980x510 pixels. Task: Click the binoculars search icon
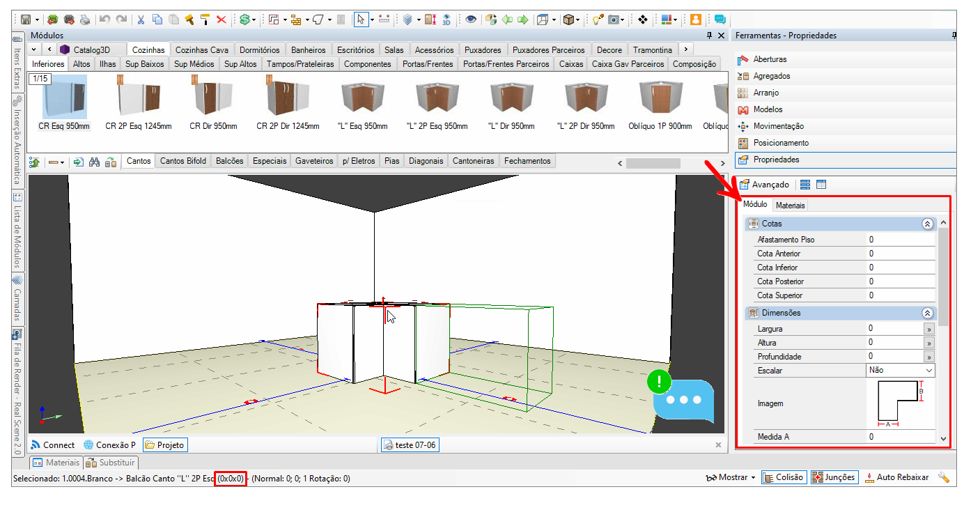(x=95, y=162)
